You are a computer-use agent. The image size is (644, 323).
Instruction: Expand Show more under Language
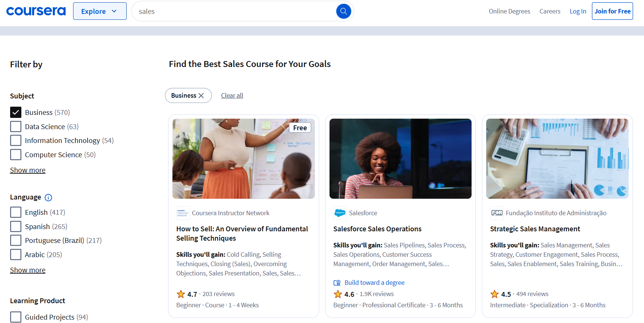(x=28, y=270)
